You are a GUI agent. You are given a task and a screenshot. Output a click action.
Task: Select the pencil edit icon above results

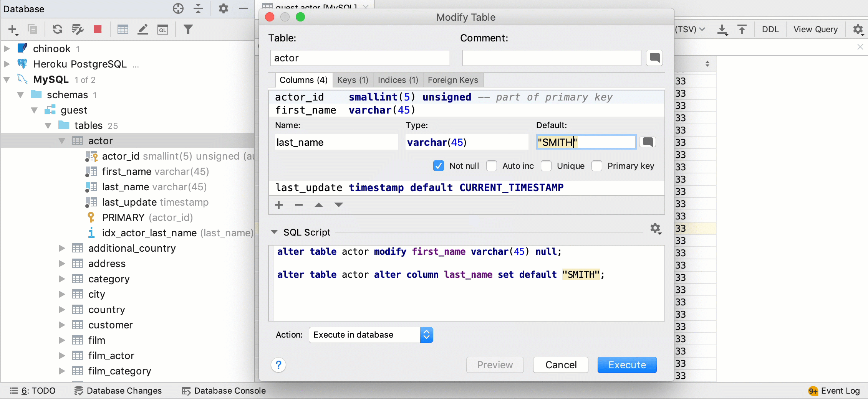point(143,29)
